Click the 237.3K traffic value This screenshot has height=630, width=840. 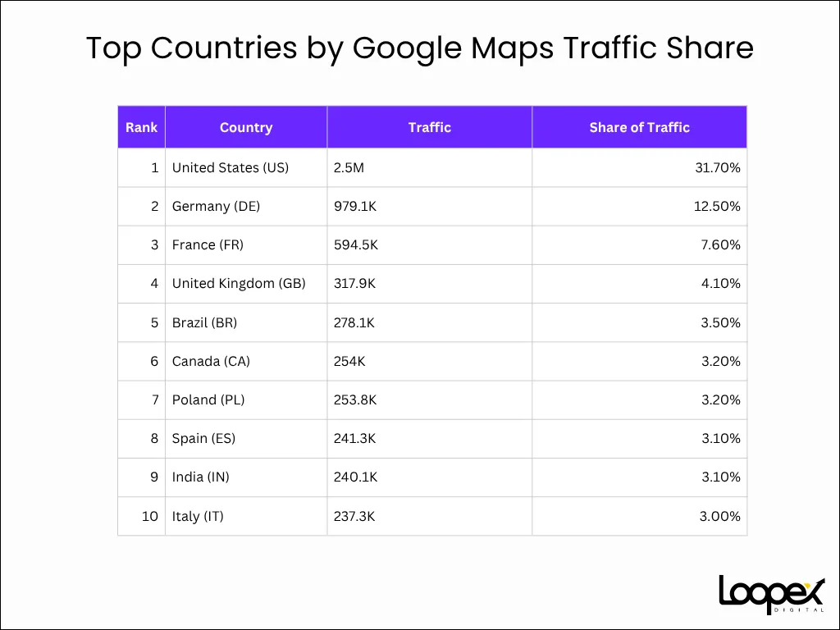(x=354, y=516)
